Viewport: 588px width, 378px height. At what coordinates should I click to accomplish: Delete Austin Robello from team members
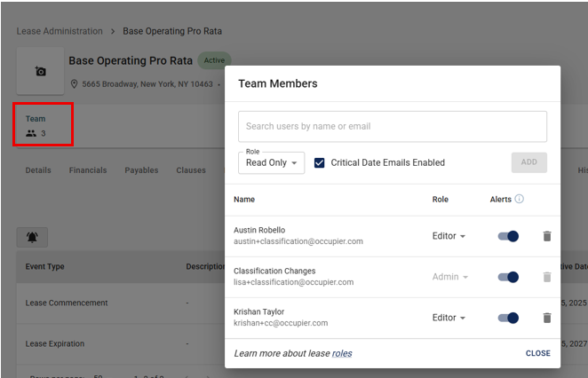pos(547,236)
